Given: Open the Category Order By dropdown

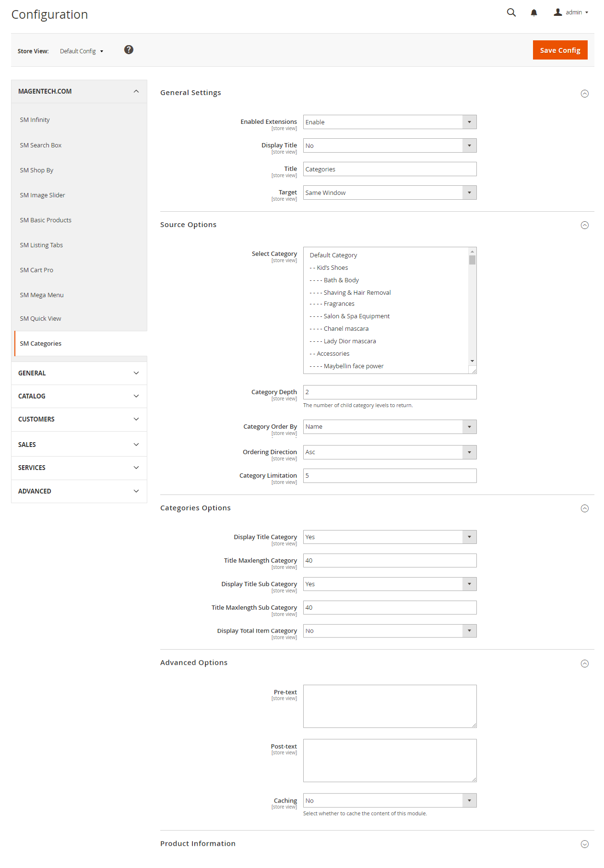Looking at the screenshot, I should 390,427.
